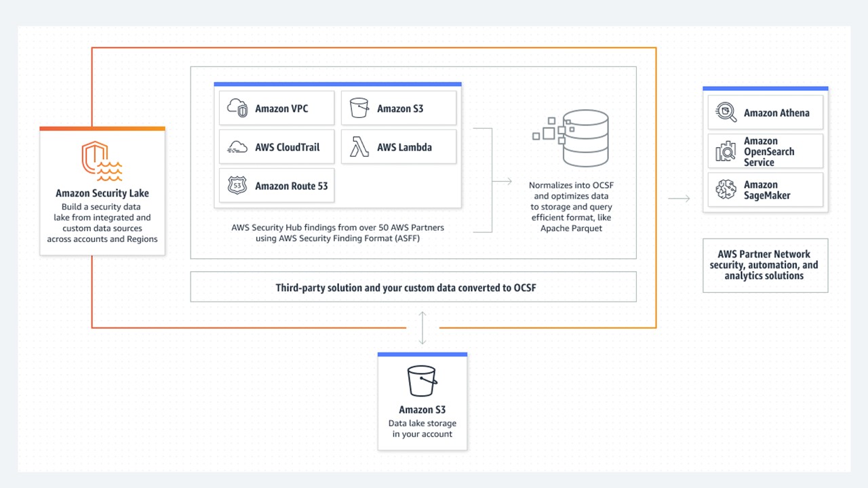This screenshot has width=868, height=488.
Task: Click the AWS Partner Network solutions box
Action: click(x=765, y=265)
